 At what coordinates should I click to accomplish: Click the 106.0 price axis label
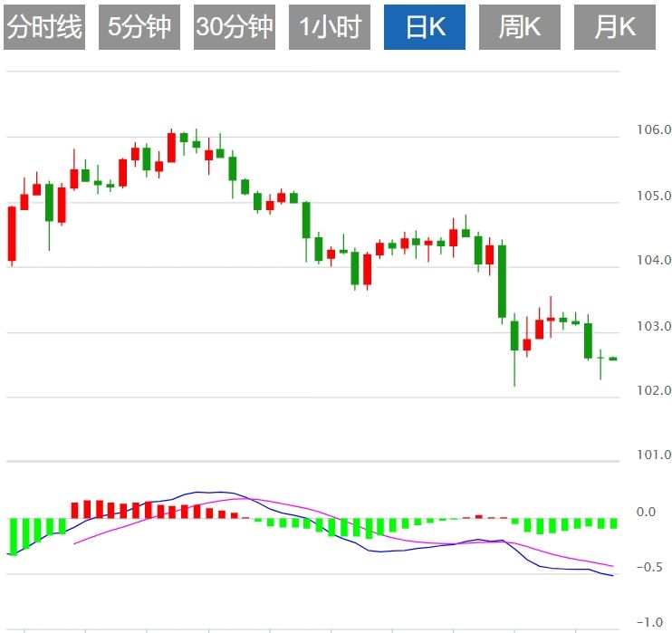coord(654,129)
